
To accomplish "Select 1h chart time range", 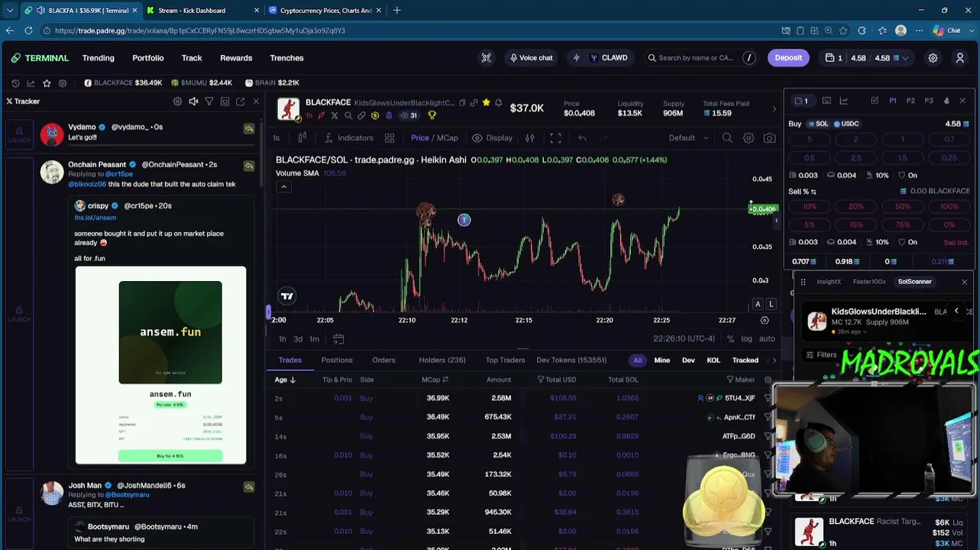I will (x=283, y=339).
